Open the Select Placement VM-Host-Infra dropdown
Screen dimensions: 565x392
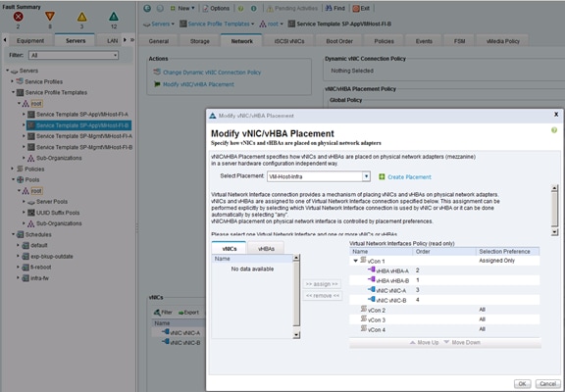(319, 176)
